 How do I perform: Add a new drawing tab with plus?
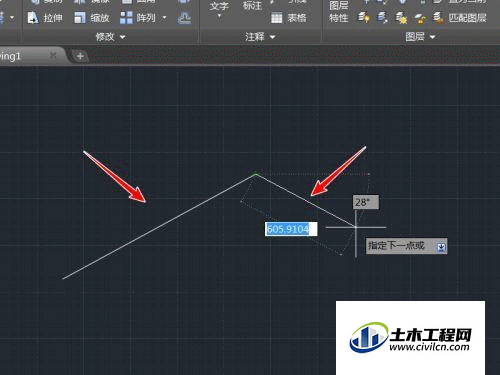point(80,56)
